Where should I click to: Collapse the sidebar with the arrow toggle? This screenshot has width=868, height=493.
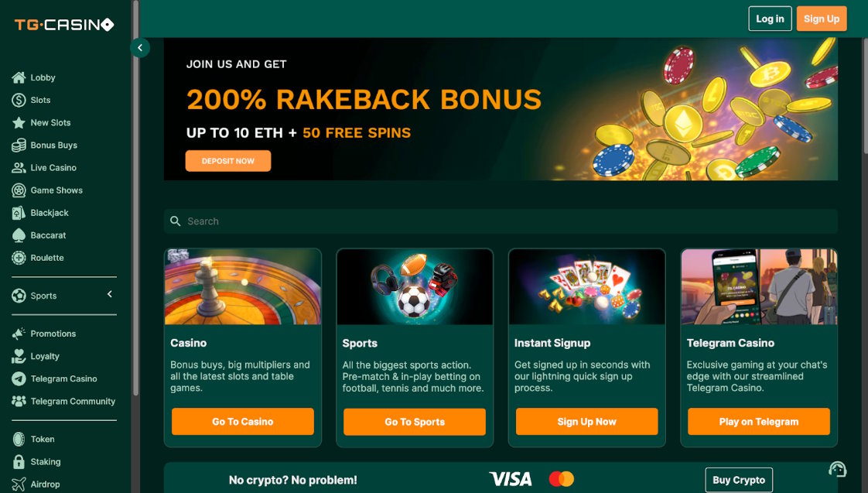(140, 48)
